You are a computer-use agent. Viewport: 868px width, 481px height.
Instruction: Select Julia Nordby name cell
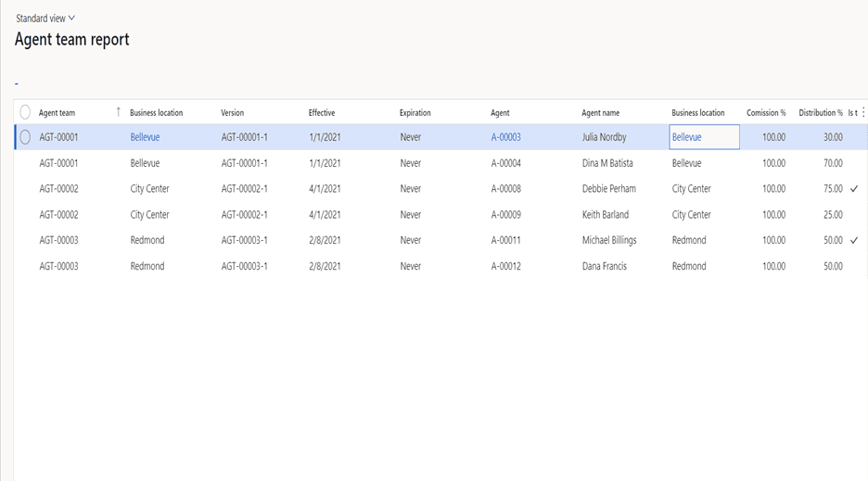click(604, 137)
